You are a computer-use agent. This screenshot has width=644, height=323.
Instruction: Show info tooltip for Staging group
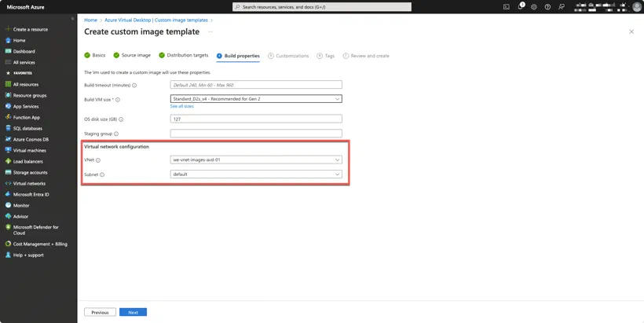(116, 134)
